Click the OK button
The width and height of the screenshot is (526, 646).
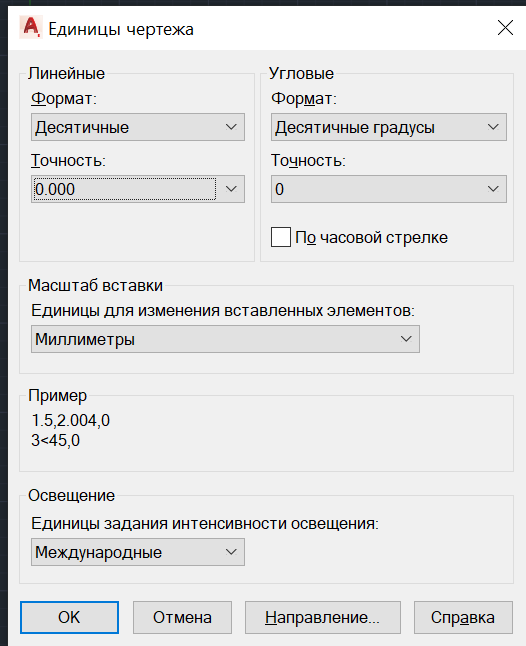69,617
